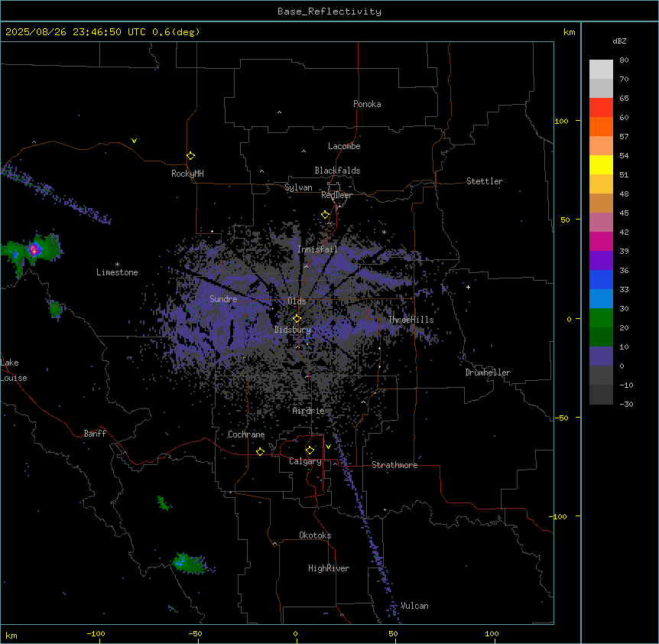The height and width of the screenshot is (644, 659).
Task: Click the Strathmore label
Action: [394, 465]
